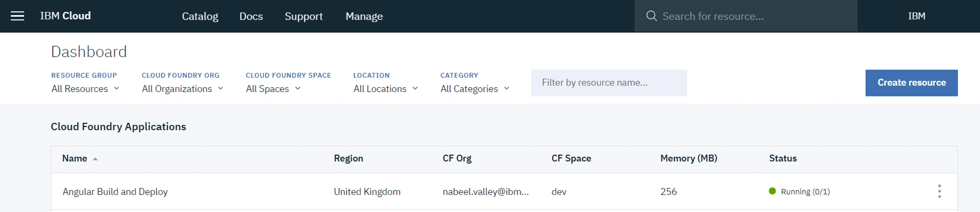The image size is (980, 212).
Task: Click the United Kingdom region cell
Action: 367,191
